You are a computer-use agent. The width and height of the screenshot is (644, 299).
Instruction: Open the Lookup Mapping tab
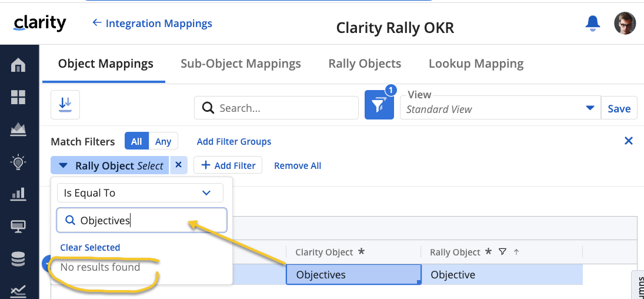pos(476,64)
